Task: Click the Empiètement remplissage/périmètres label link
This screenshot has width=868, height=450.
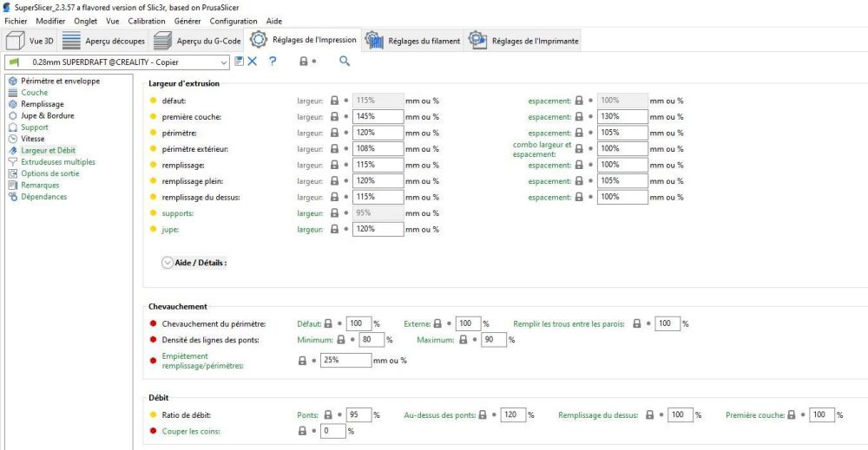Action: click(x=202, y=361)
